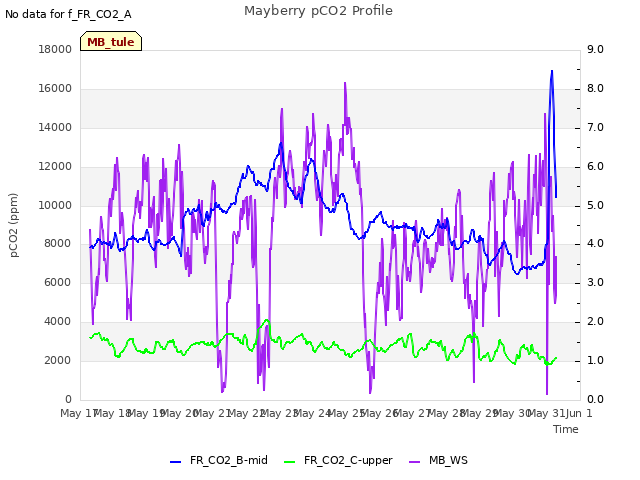Click the 'No data for f_FR_CO2_A' message

tap(68, 14)
